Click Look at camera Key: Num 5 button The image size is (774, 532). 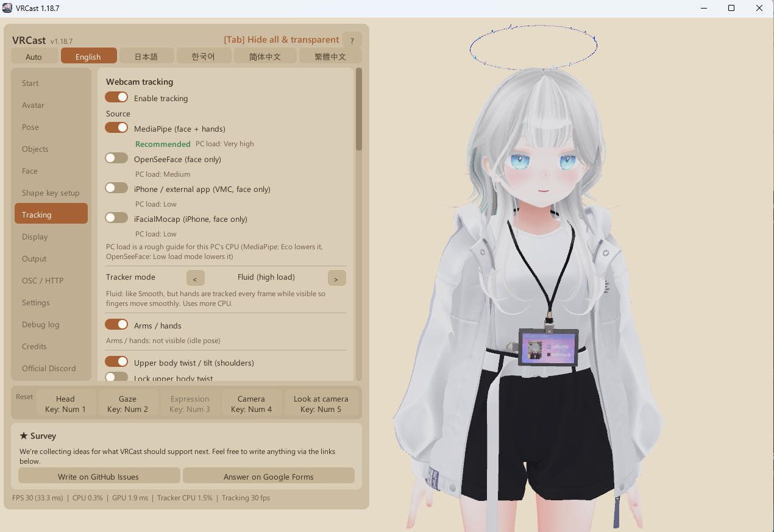pos(321,403)
